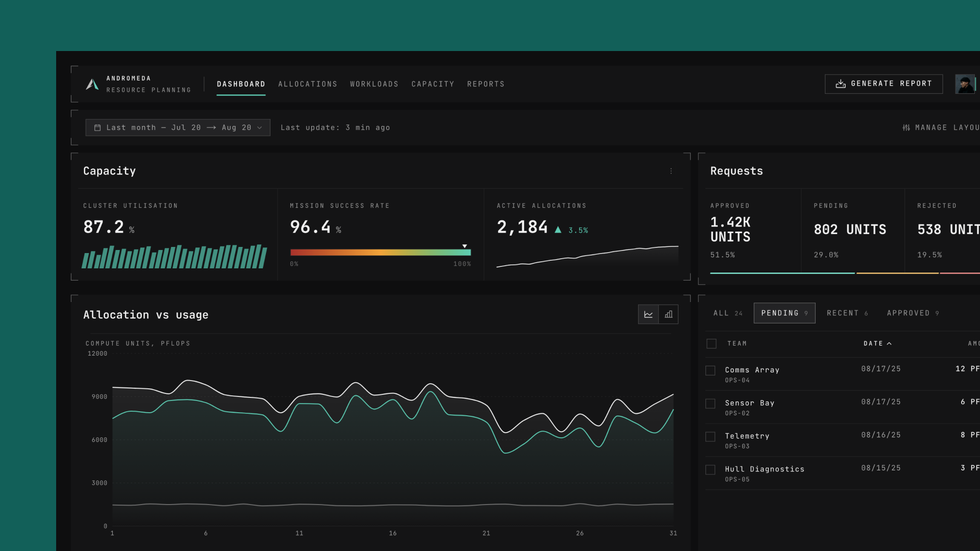Open the Allocations nav tab
This screenshot has width=980, height=551.
(x=308, y=84)
